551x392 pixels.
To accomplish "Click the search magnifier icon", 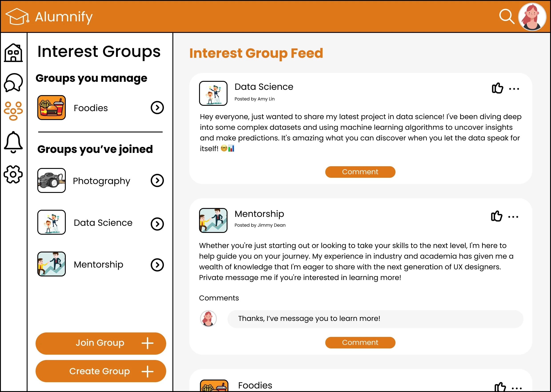I will coord(506,16).
